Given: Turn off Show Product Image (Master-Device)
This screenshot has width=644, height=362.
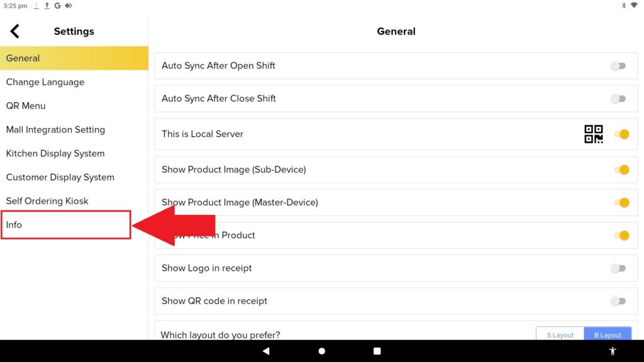Looking at the screenshot, I should click(x=622, y=202).
